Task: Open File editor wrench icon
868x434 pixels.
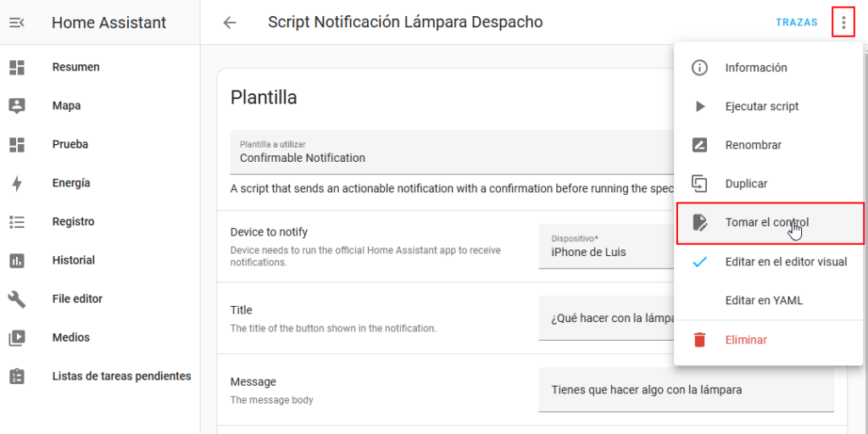Action: click(x=17, y=299)
